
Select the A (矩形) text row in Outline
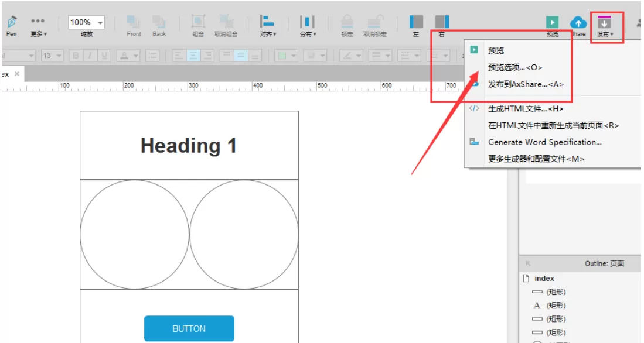point(549,306)
